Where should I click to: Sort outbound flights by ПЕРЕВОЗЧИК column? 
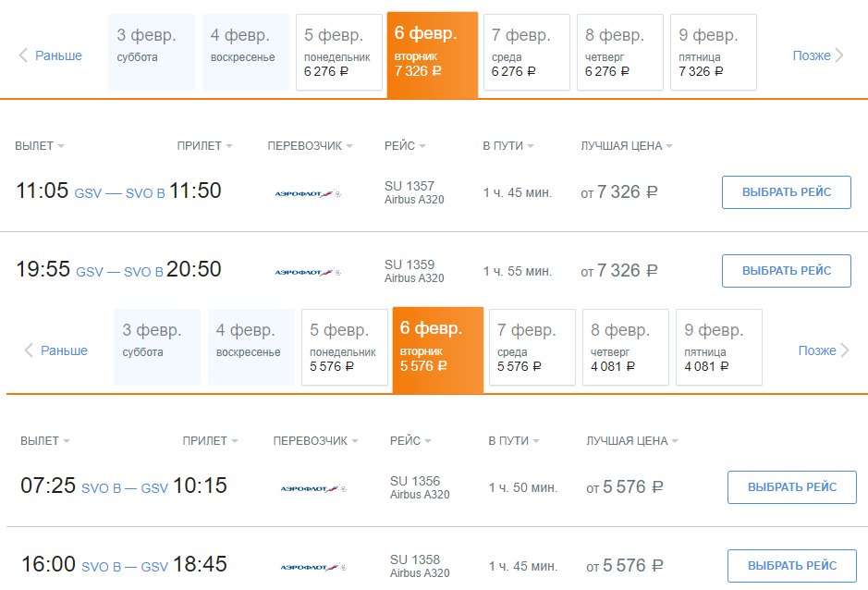coord(310,146)
